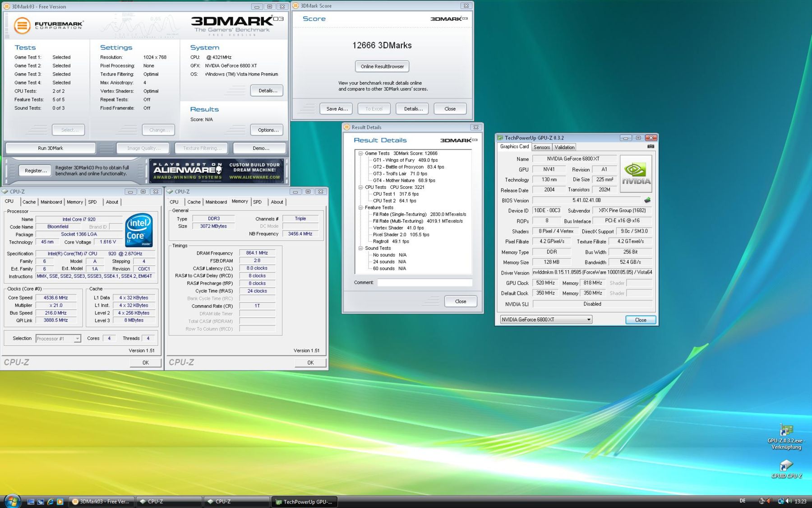Click the Run 3DMark button

[51, 148]
